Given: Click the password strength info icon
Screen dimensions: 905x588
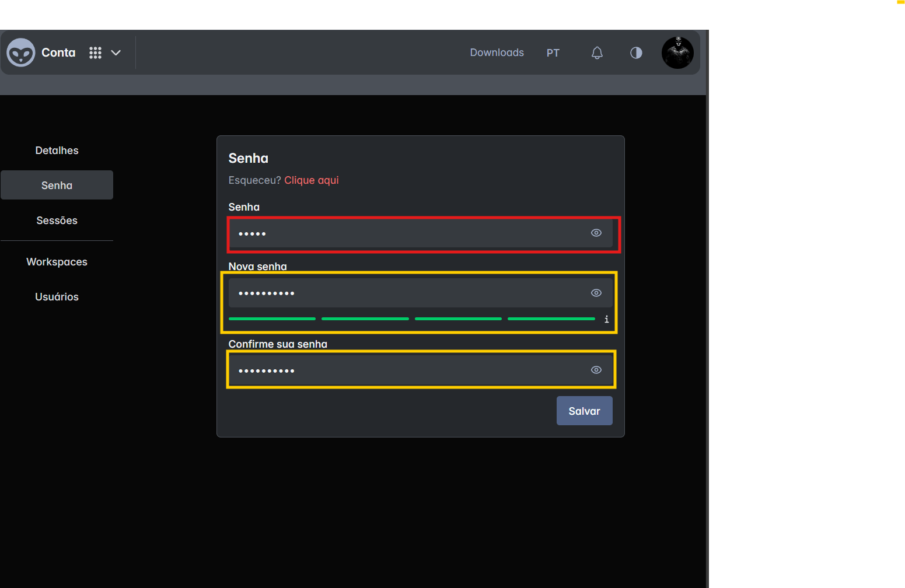Looking at the screenshot, I should (x=606, y=319).
